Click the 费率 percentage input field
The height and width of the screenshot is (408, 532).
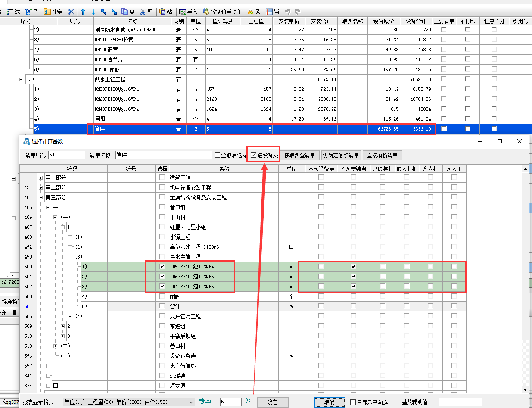(230, 402)
